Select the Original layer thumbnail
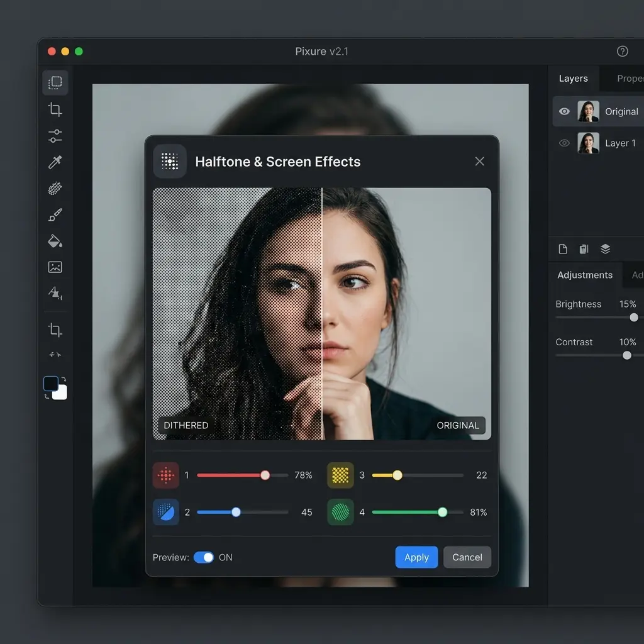Image resolution: width=644 pixels, height=644 pixels. coord(589,111)
